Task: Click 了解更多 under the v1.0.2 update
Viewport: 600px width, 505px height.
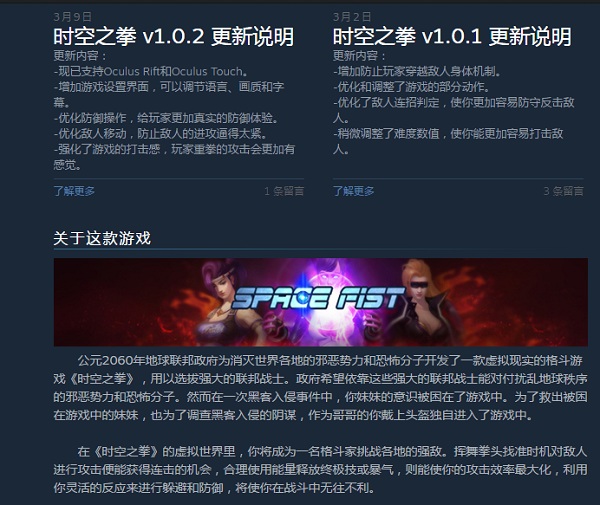Action: 74,191
